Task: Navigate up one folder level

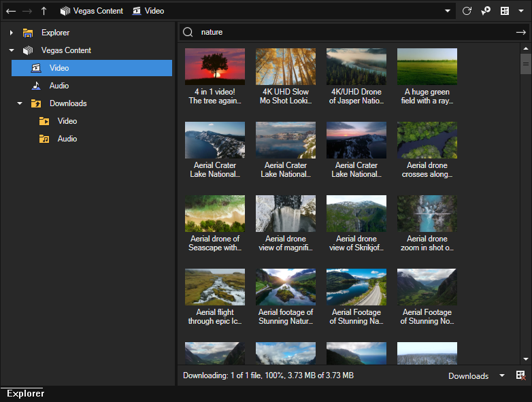Action: (x=44, y=11)
